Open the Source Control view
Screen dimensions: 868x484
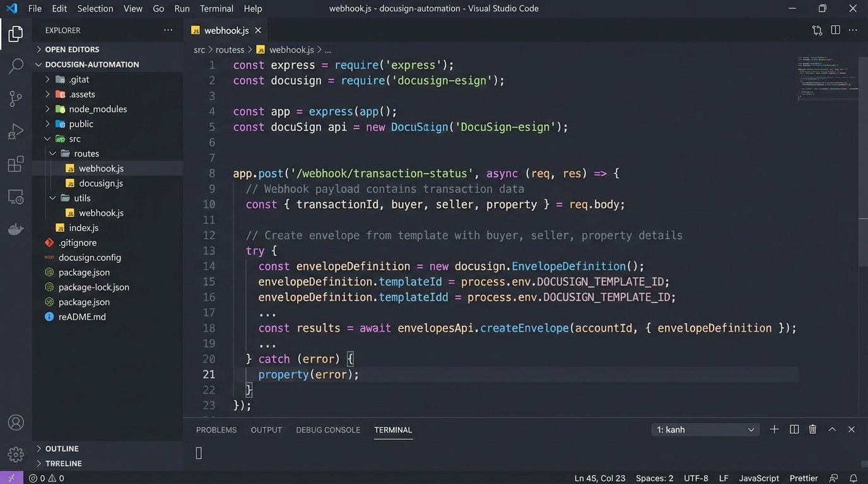pyautogui.click(x=16, y=99)
